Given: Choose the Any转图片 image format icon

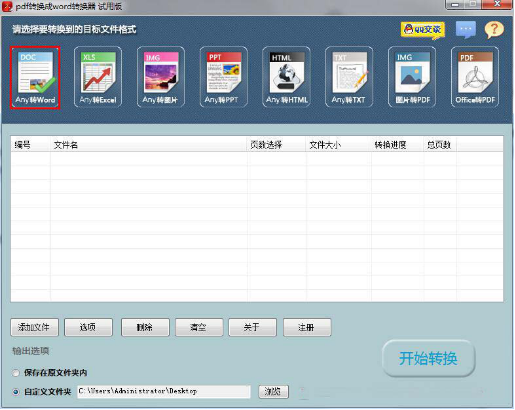Looking at the screenshot, I should coord(160,77).
